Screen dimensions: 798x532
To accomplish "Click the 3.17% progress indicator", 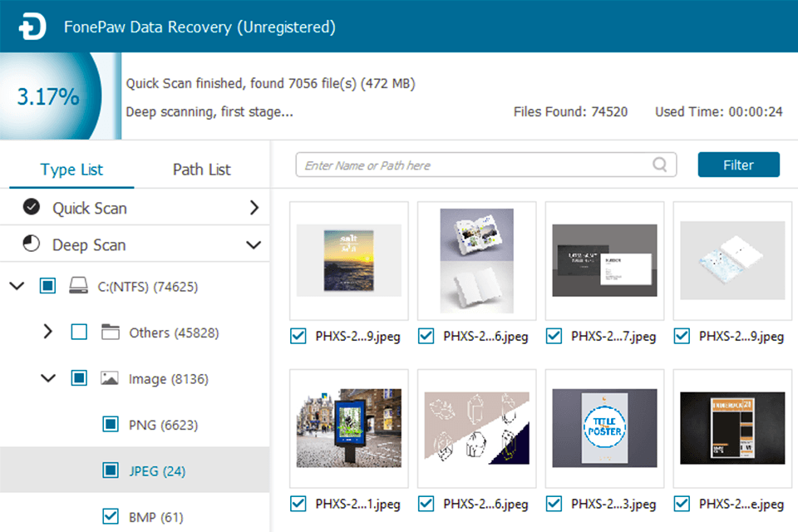I will (50, 96).
